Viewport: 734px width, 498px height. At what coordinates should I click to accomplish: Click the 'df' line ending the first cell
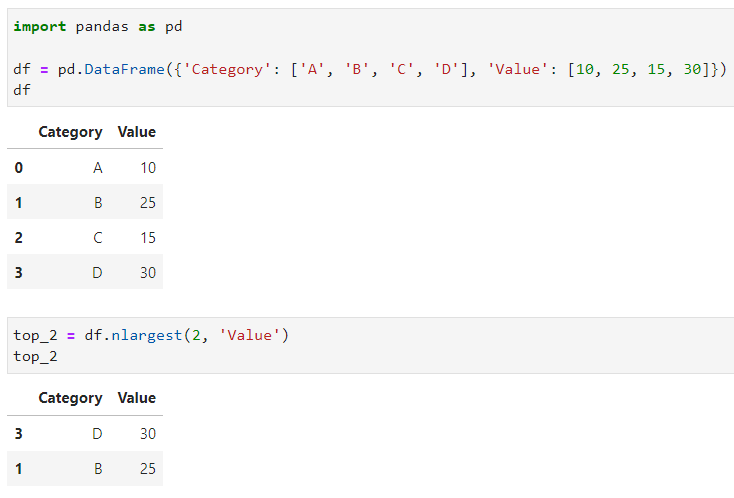point(22,89)
